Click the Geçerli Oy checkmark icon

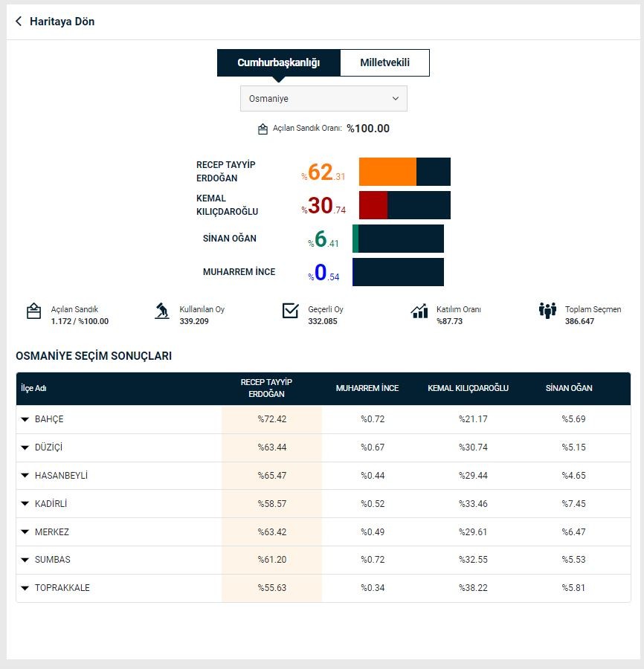coord(291,311)
